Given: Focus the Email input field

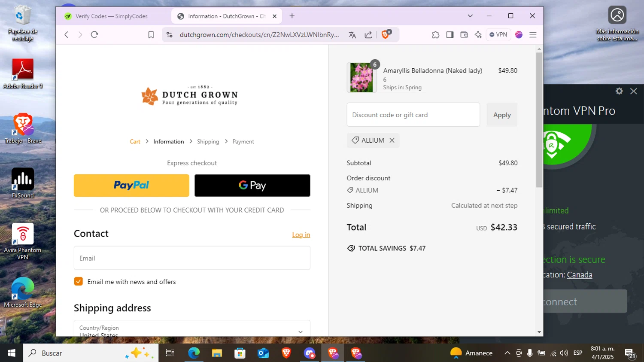Looking at the screenshot, I should pos(192,258).
